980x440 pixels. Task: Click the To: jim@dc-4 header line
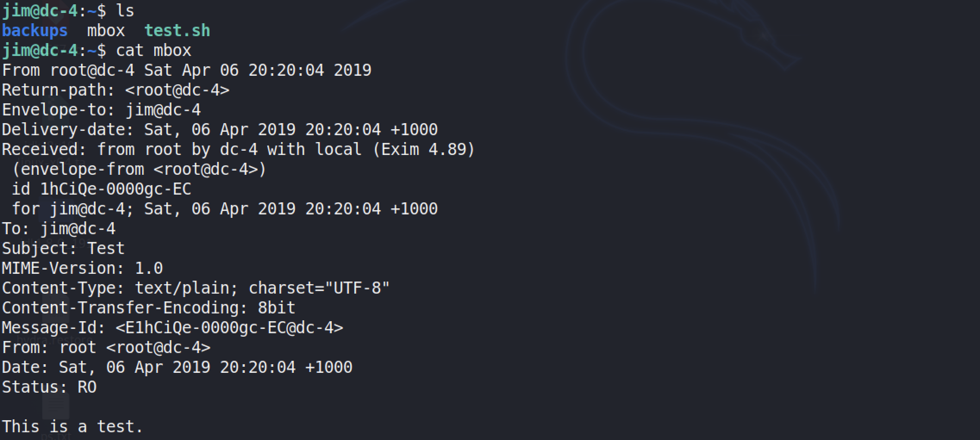point(59,229)
